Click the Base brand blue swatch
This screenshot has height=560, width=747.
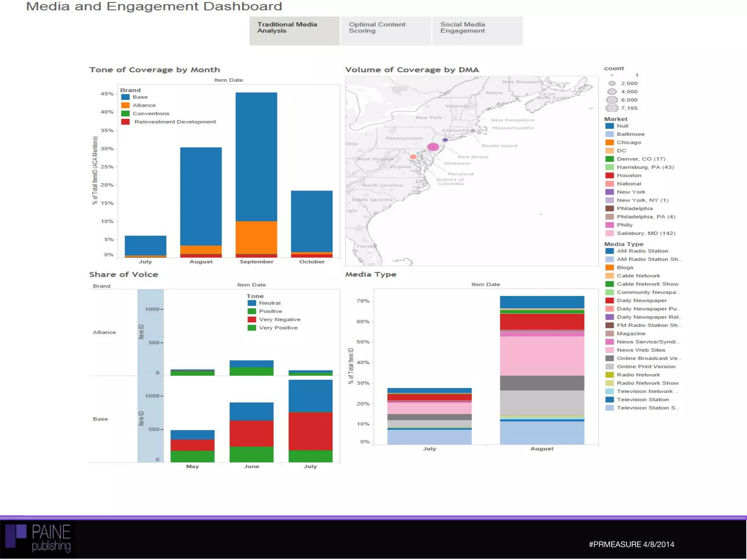[x=125, y=97]
